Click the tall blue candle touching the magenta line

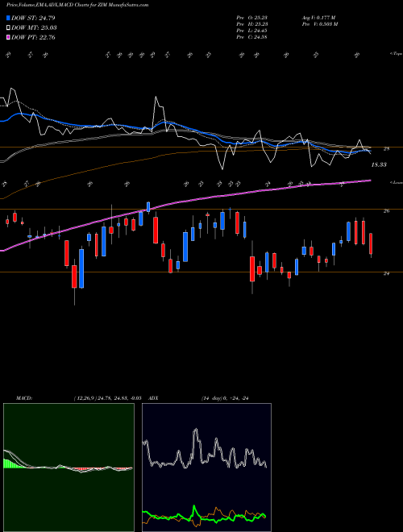148,206
